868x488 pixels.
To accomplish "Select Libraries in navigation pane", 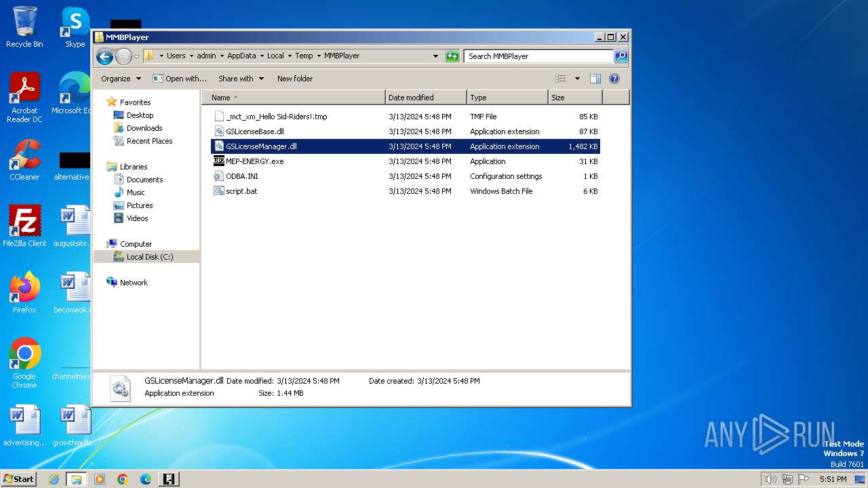I will coord(134,167).
